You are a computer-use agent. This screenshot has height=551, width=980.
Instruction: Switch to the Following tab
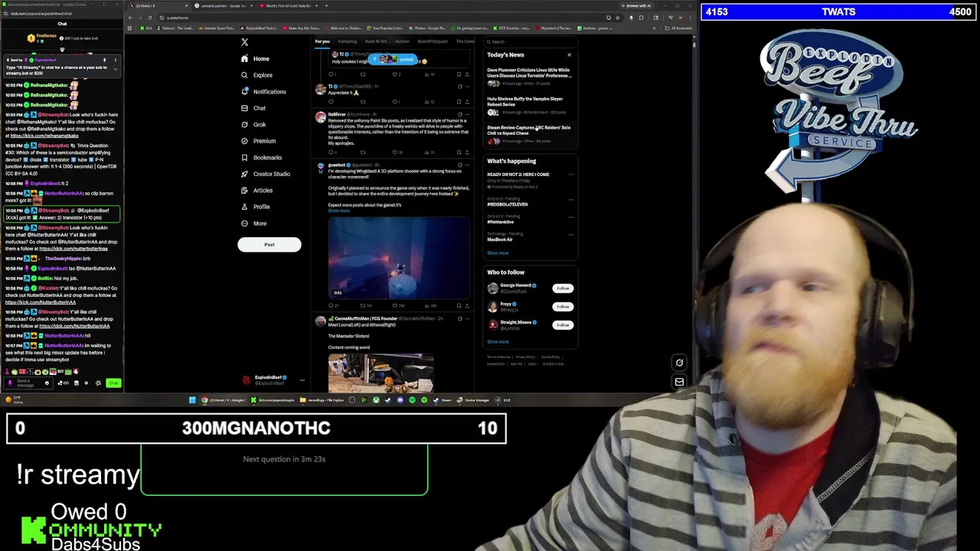pos(348,41)
